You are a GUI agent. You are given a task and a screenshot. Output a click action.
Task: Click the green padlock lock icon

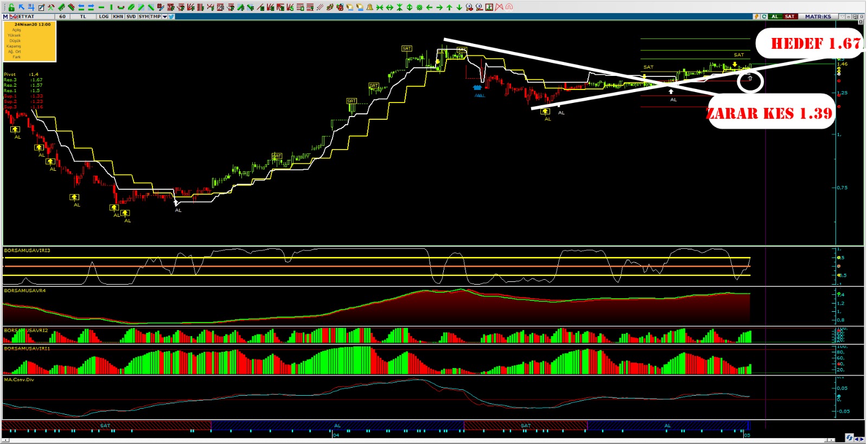coord(11,7)
